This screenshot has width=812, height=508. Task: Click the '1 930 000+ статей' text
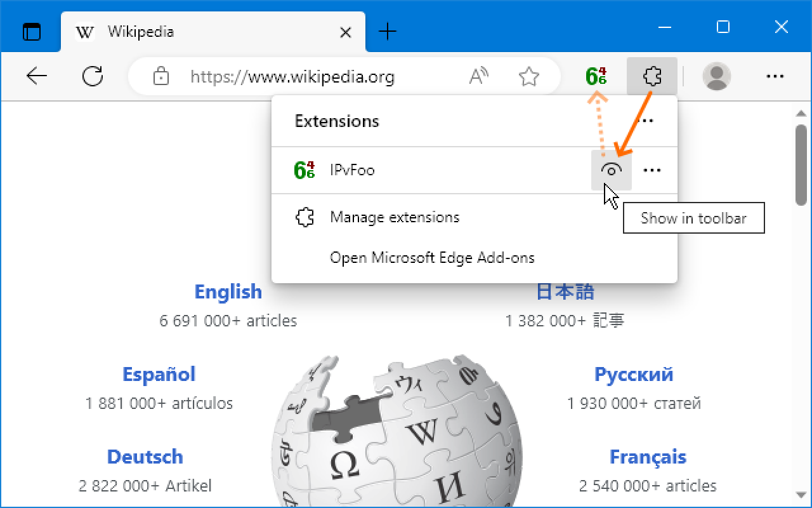(634, 403)
